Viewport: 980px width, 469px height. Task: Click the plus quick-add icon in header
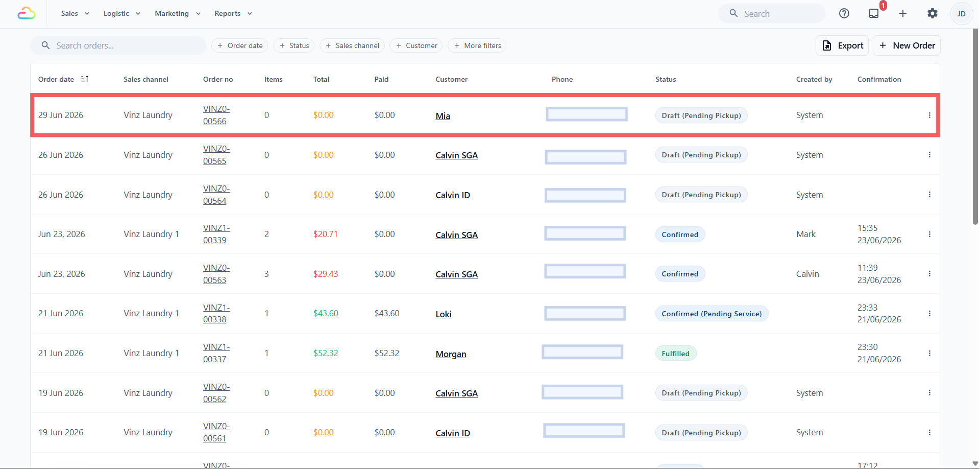coord(903,13)
